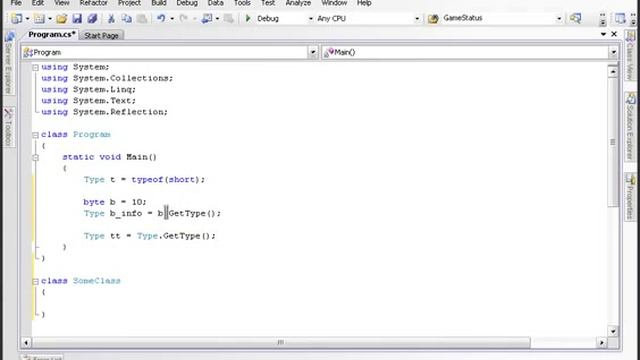Click the editor's vertical scroll up arrow
This screenshot has height=360, width=640.
coord(613,72)
